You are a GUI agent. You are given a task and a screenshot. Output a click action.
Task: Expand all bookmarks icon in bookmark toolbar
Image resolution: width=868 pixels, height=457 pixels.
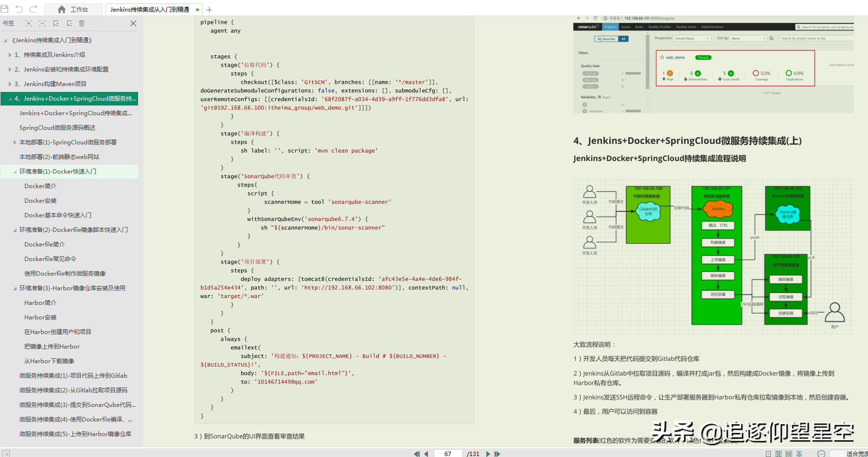[29, 23]
